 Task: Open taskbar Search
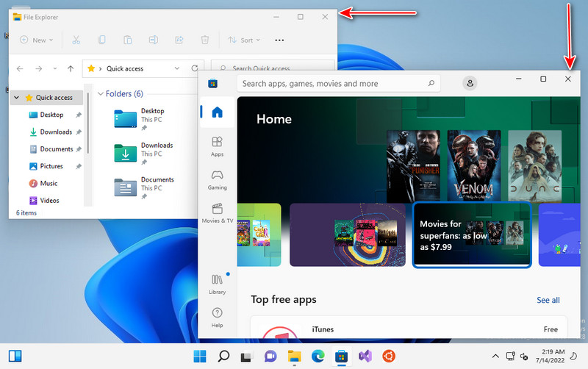coord(223,356)
